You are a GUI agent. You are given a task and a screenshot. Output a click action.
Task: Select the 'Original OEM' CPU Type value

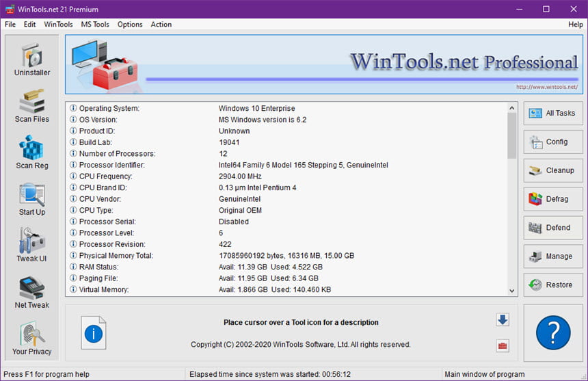pos(240,210)
